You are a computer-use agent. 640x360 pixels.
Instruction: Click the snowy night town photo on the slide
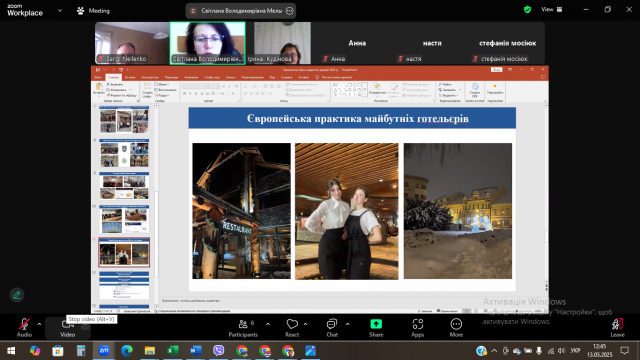coord(458,211)
